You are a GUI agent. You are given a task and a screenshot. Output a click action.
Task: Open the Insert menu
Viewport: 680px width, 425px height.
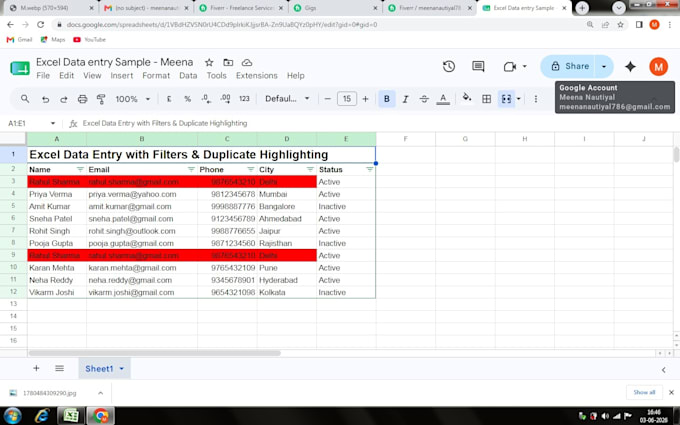pyautogui.click(x=121, y=75)
